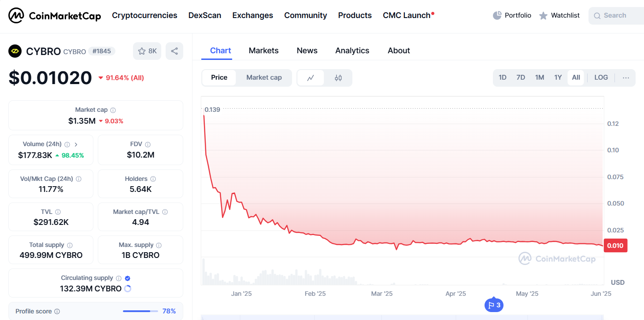
Task: Open the Watchlist star icon
Action: coord(544,15)
